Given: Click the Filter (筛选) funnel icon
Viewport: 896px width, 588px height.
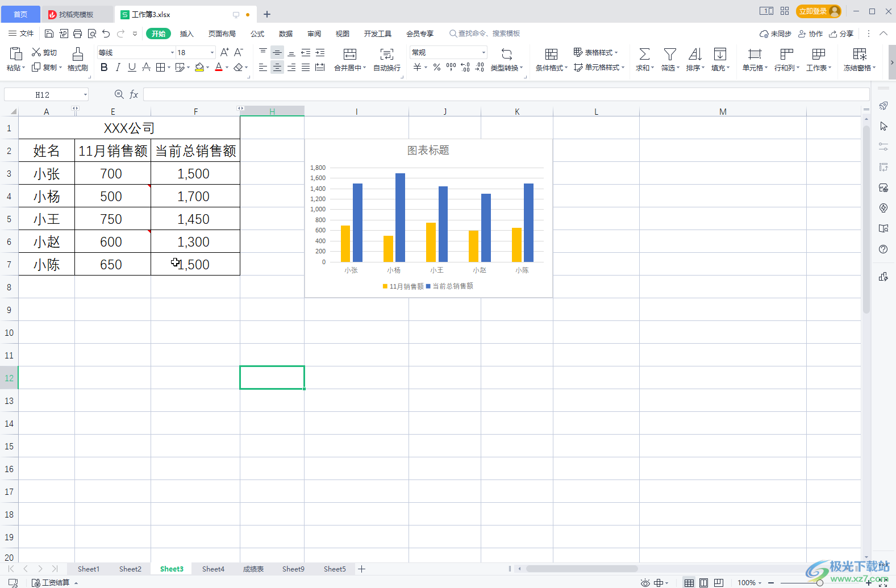Looking at the screenshot, I should (x=670, y=54).
